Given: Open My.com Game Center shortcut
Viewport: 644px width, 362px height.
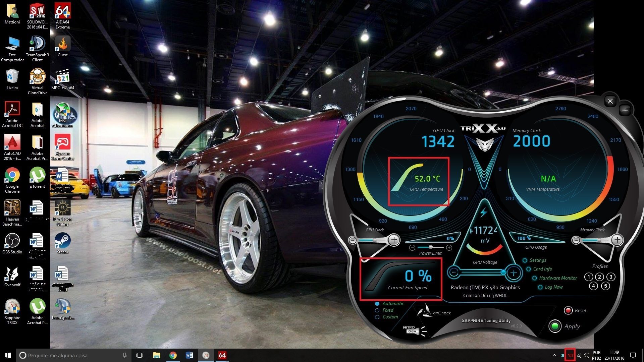Looking at the screenshot, I should tap(63, 147).
